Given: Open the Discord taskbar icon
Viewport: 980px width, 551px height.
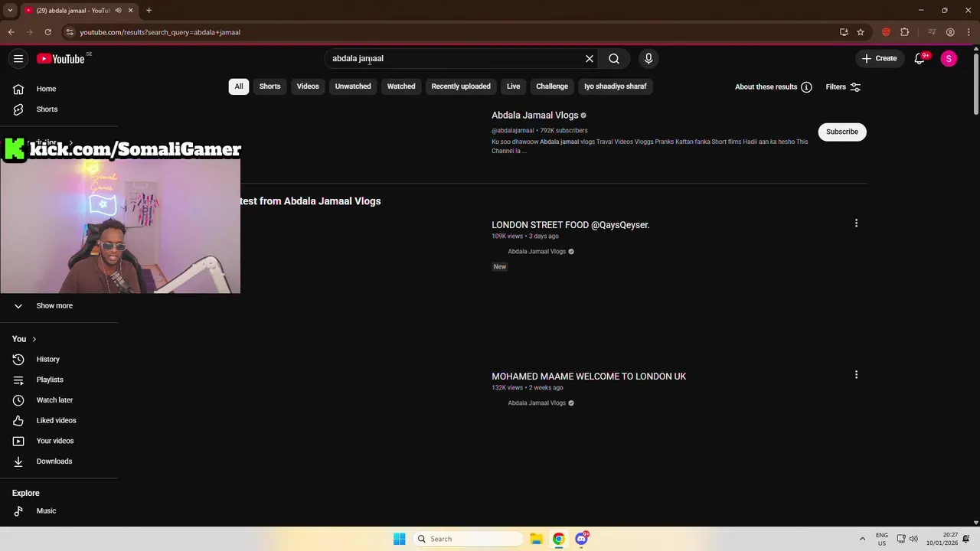Looking at the screenshot, I should [581, 539].
